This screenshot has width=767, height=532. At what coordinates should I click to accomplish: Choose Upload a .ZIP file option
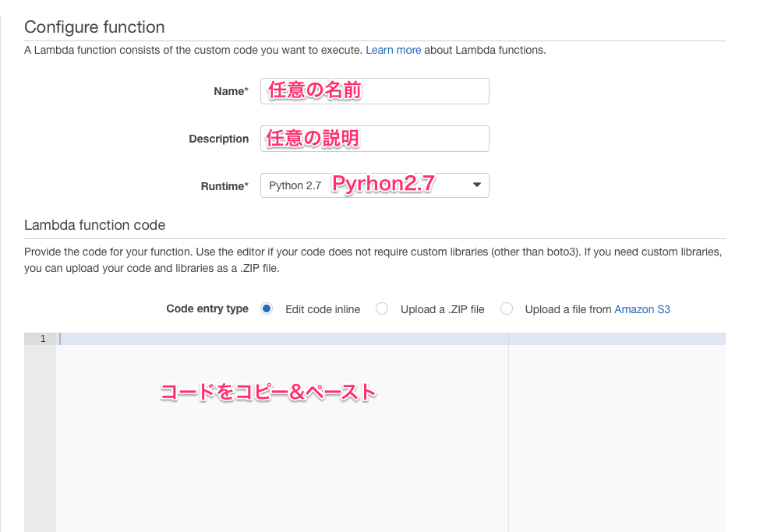[x=381, y=308]
